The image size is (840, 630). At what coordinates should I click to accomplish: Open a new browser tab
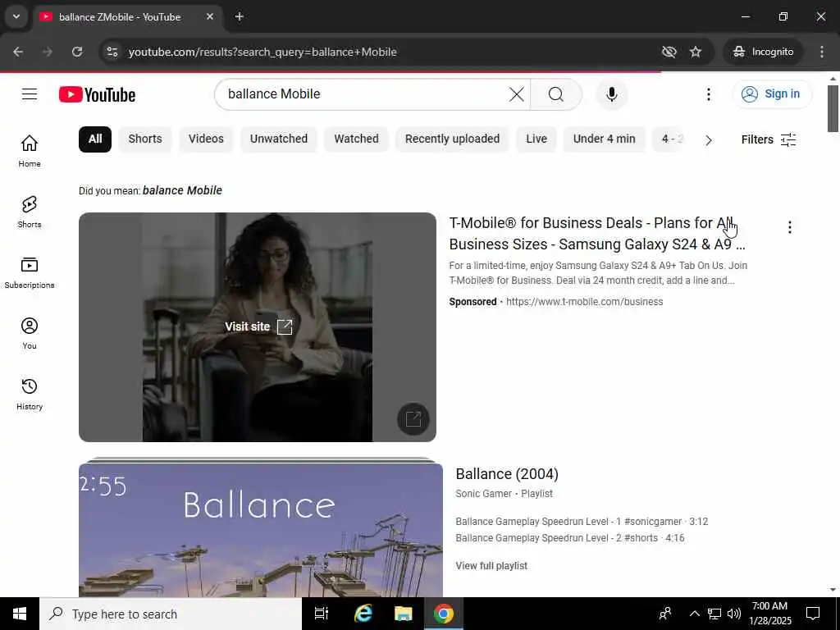point(240,16)
